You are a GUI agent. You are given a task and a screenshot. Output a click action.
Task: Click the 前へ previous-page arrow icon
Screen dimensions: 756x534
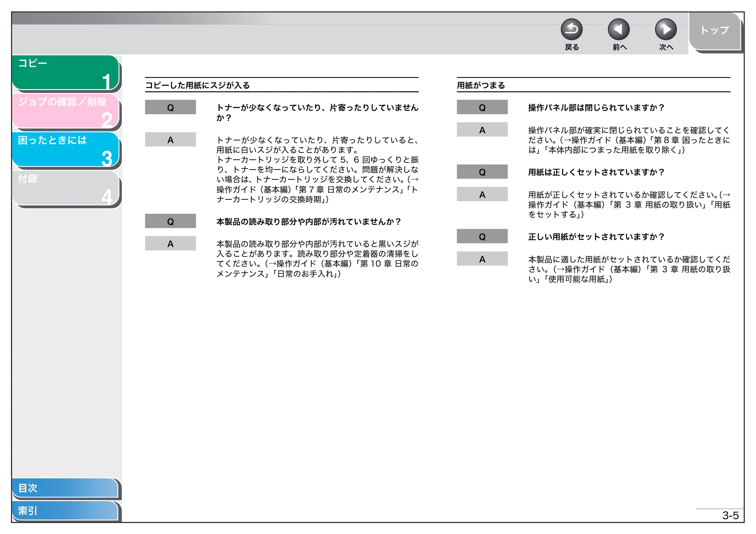[618, 29]
